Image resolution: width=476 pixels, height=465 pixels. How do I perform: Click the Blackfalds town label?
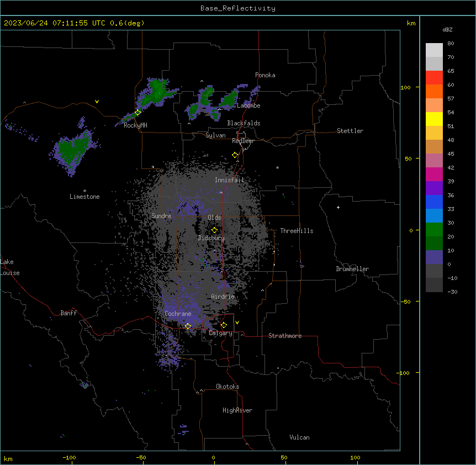244,123
